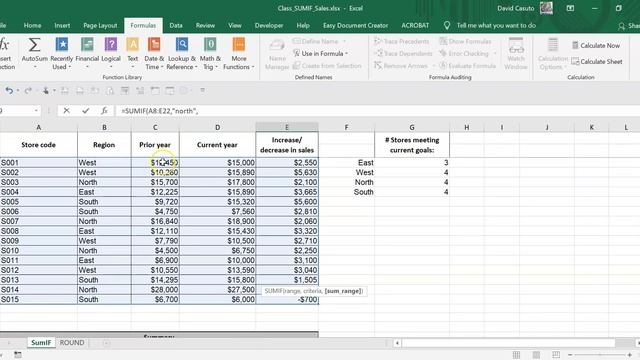Open Recently Used functions
Screen dimensions: 640x360
tap(62, 53)
